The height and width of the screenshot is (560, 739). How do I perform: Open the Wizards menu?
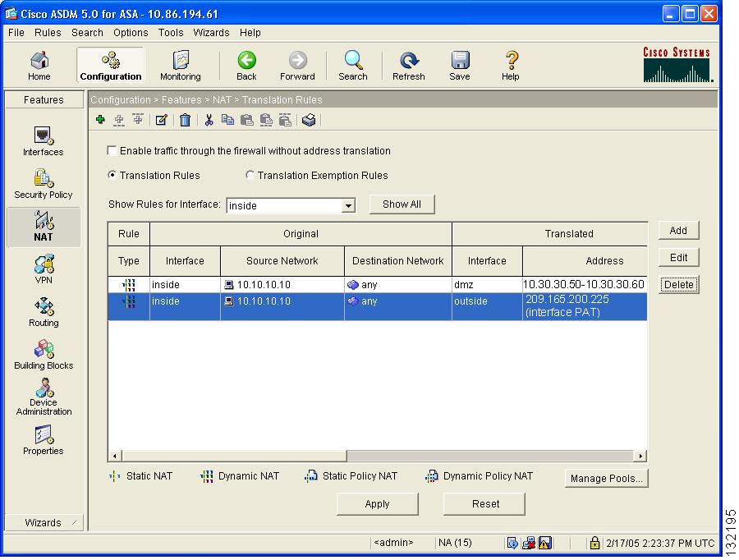[x=211, y=33]
